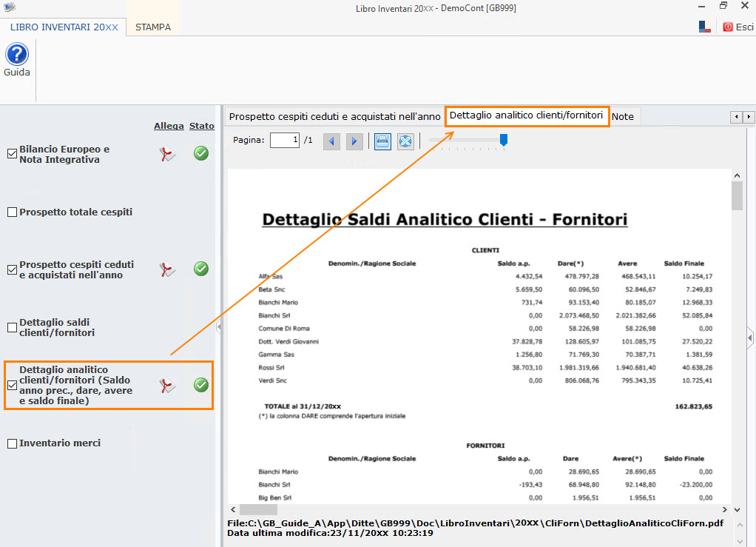Open the STAMPA ribbon tab
The width and height of the screenshot is (756, 547).
click(153, 26)
